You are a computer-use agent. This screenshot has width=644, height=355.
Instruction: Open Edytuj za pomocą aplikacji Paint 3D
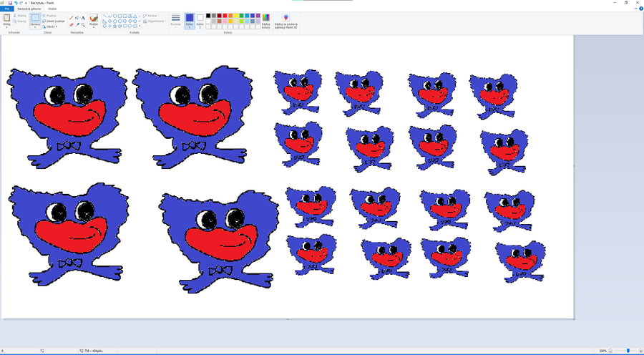[x=286, y=21]
